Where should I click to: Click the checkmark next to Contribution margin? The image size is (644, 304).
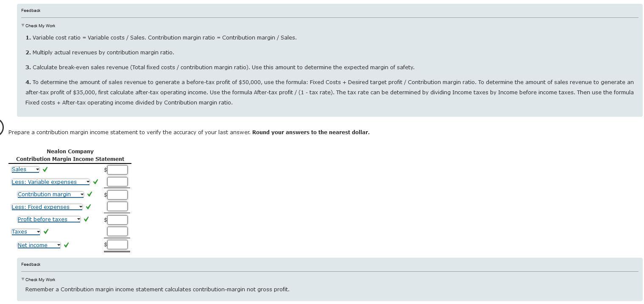pos(89,194)
